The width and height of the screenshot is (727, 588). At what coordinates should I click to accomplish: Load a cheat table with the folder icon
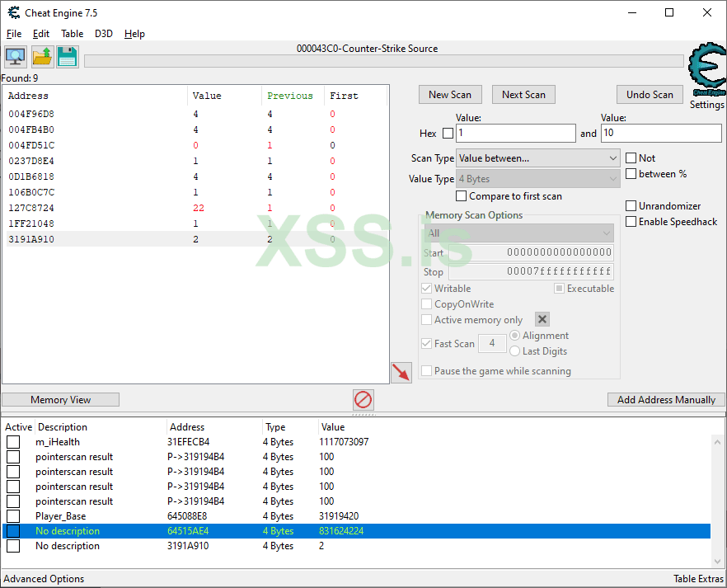pyautogui.click(x=42, y=57)
